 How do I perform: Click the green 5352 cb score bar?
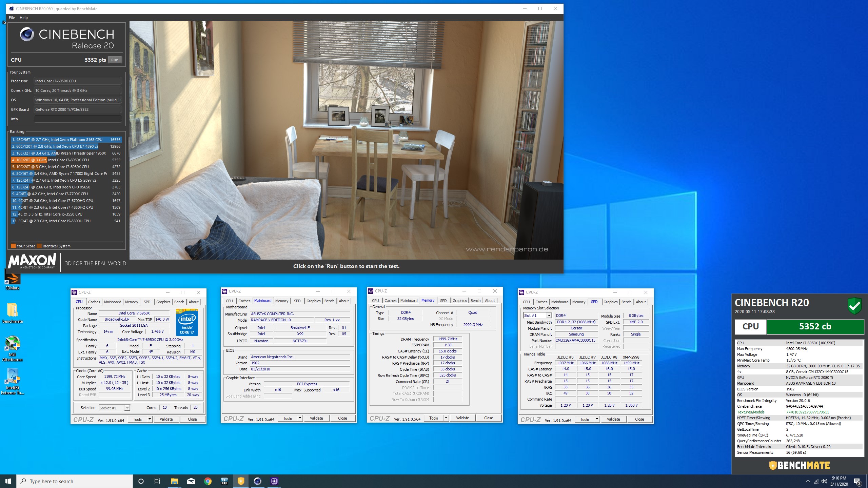coord(815,327)
